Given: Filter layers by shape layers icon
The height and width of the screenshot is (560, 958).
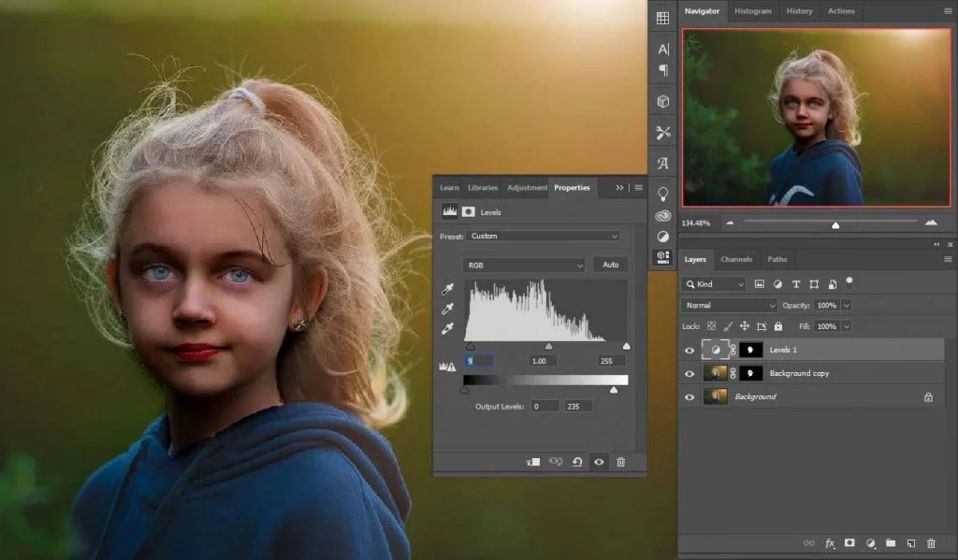Looking at the screenshot, I should [814, 284].
